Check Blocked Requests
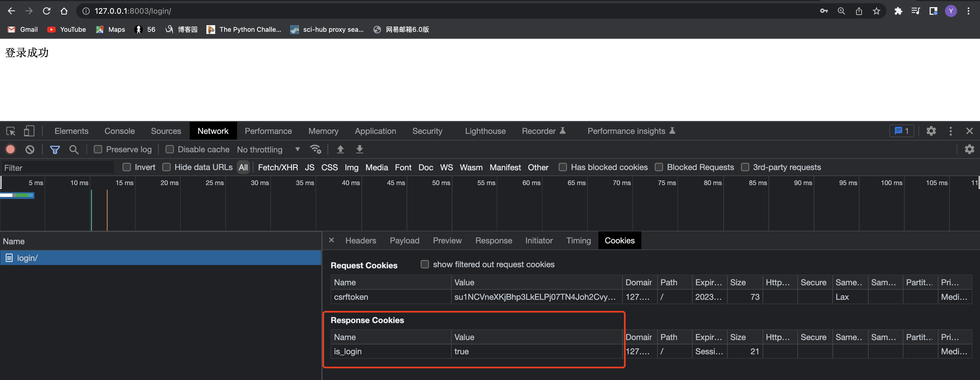 (659, 167)
